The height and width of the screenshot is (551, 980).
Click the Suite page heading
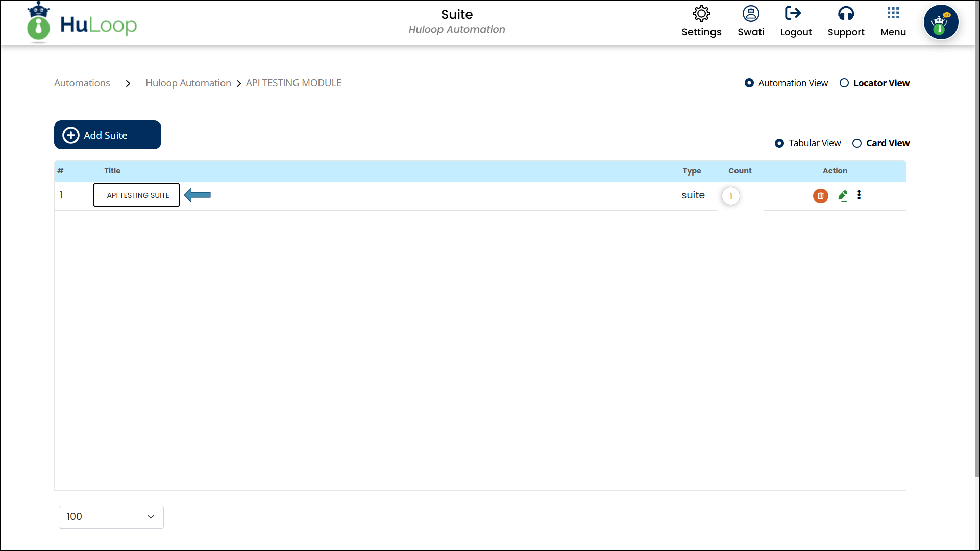click(x=457, y=14)
